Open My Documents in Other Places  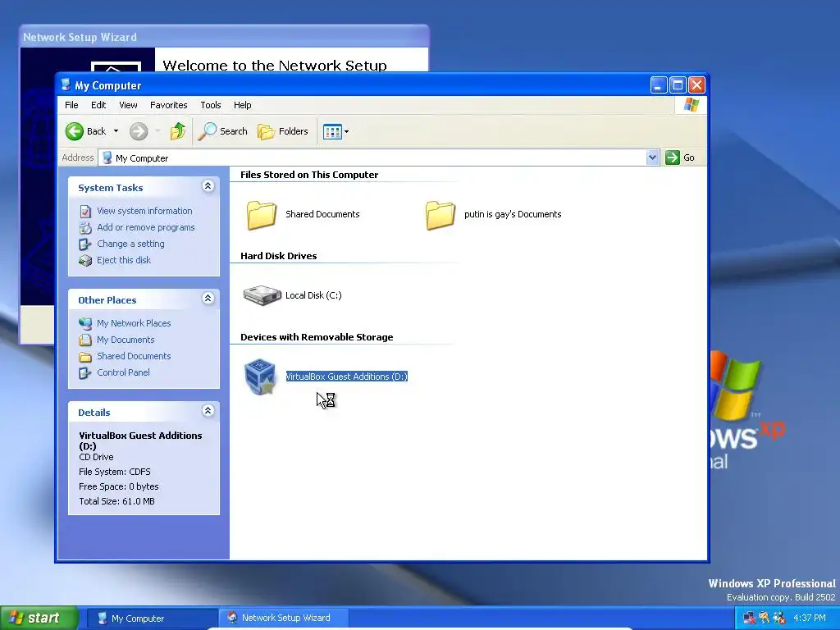[126, 340]
